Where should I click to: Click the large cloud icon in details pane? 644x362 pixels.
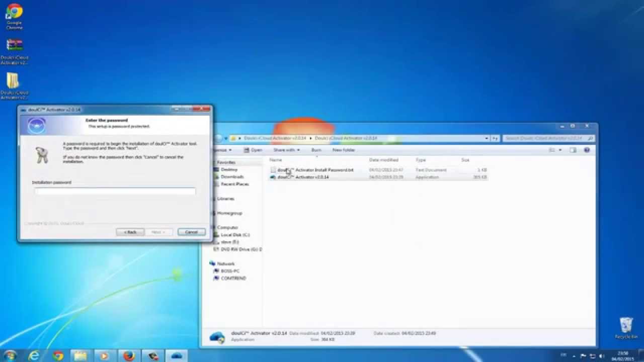coord(217,336)
